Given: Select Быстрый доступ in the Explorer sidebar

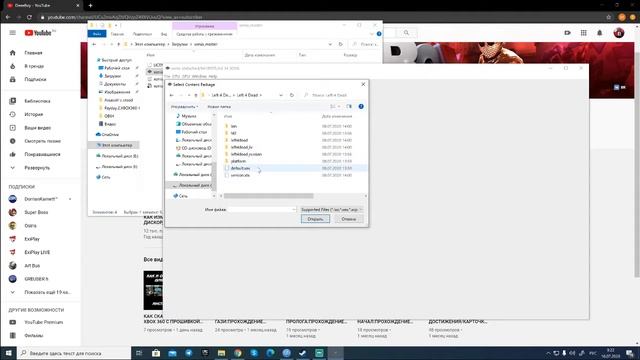Looking at the screenshot, I should (116, 60).
